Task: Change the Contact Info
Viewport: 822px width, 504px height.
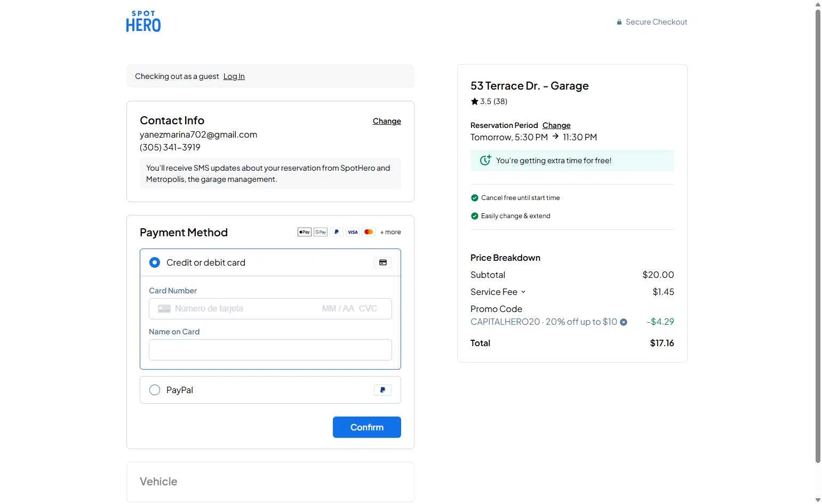Action: pyautogui.click(x=387, y=121)
